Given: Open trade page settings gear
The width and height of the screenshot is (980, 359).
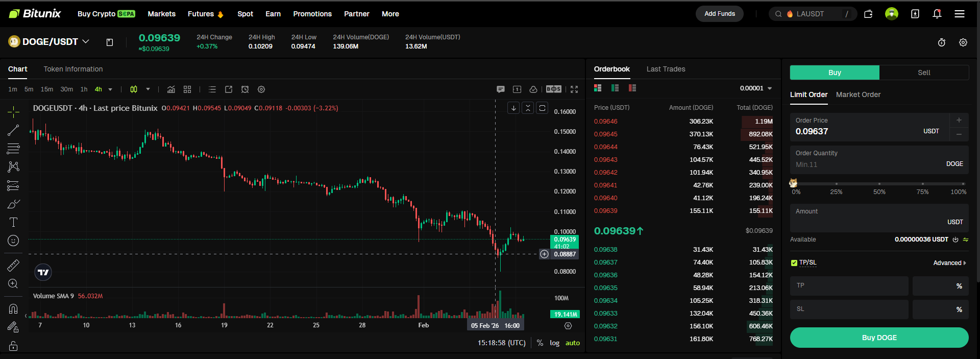Looking at the screenshot, I should [963, 42].
